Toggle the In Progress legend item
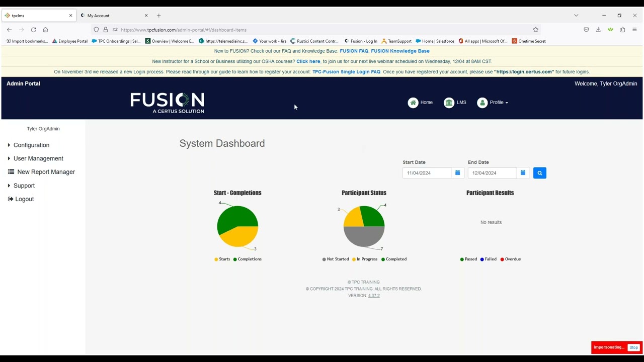Viewport: 644px width, 362px height. click(365, 259)
